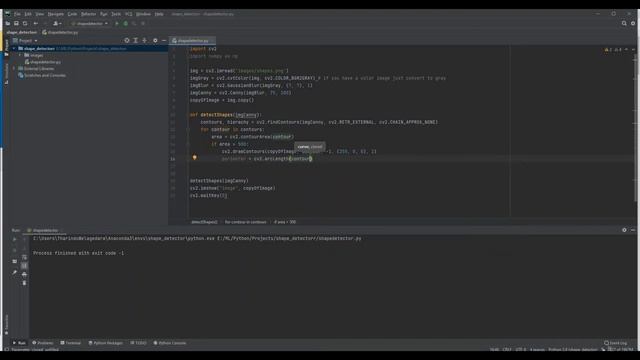The height and width of the screenshot is (360, 640).
Task: Open the Python Console tool window button
Action: click(x=170, y=343)
